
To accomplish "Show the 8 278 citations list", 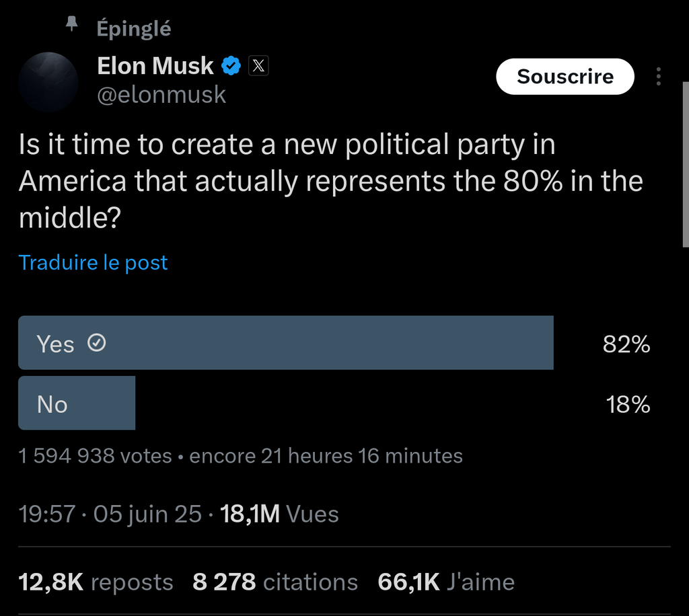I will (275, 582).
